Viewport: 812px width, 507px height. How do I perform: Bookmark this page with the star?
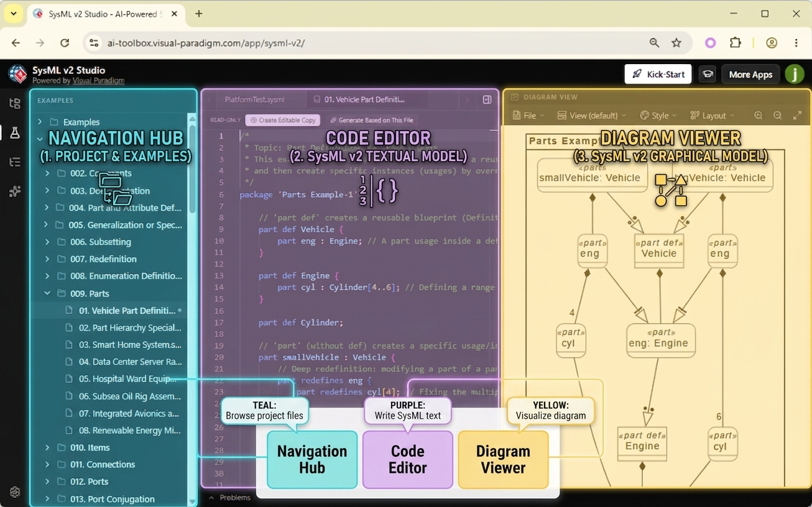click(x=676, y=43)
